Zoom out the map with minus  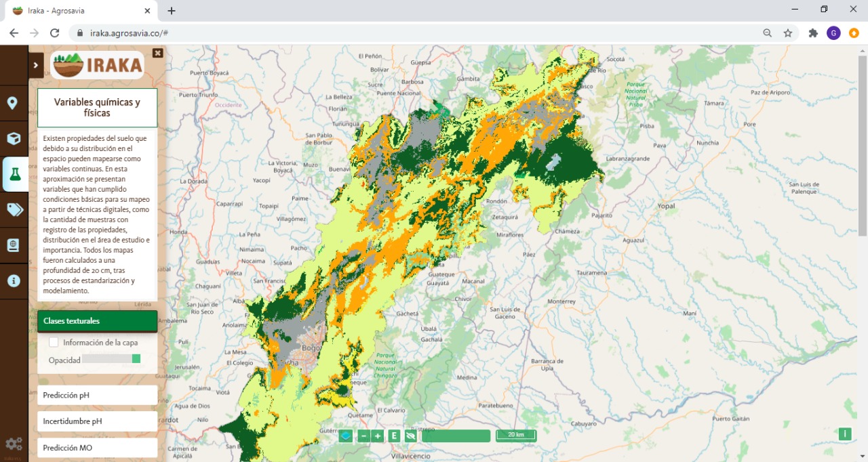363,436
